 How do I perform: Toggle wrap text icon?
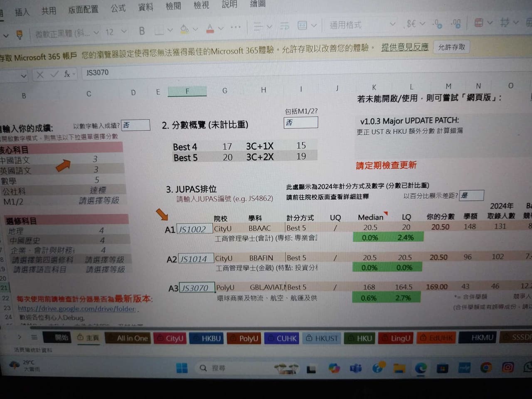point(285,26)
